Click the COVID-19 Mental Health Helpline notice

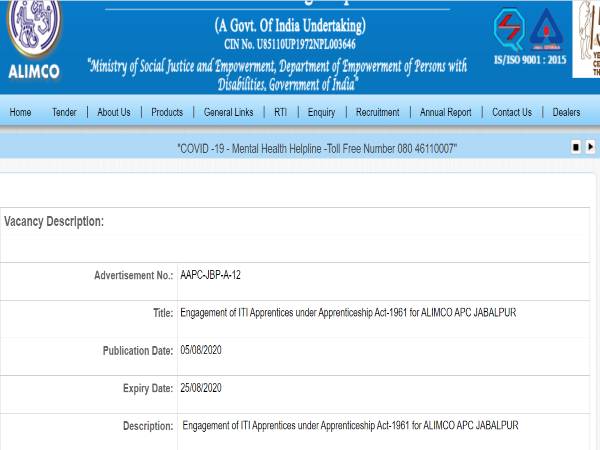[317, 148]
